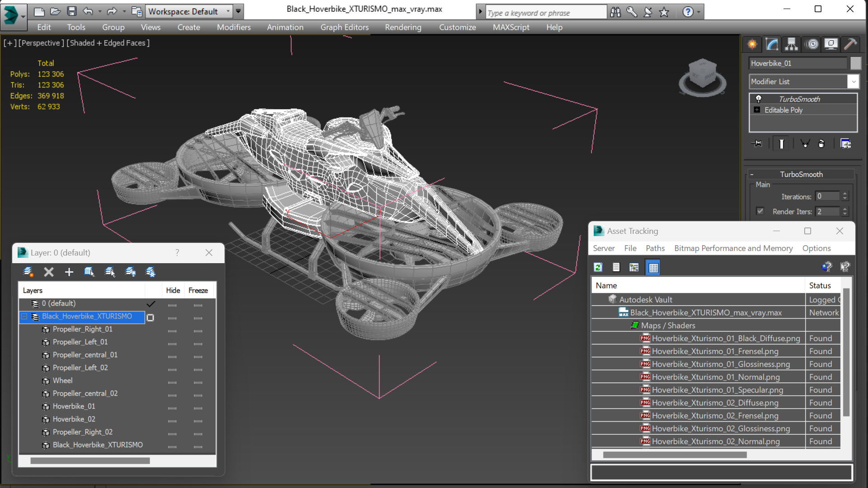This screenshot has width=868, height=488.
Task: Toggle Hide for Hoverbike_02
Action: click(172, 421)
